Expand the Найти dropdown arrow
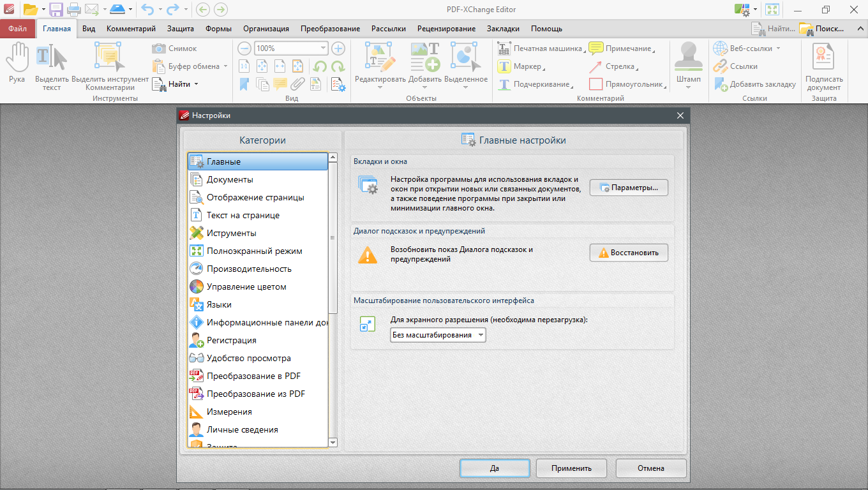Viewport: 868px width, 490px height. click(x=196, y=84)
